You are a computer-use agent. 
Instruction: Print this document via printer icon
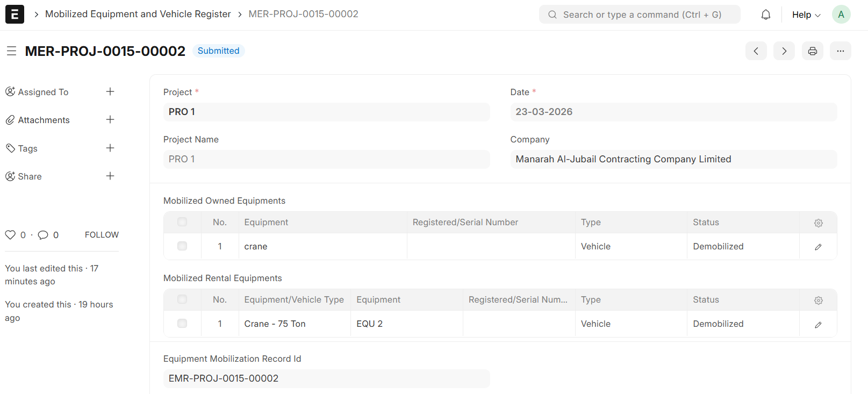click(812, 51)
